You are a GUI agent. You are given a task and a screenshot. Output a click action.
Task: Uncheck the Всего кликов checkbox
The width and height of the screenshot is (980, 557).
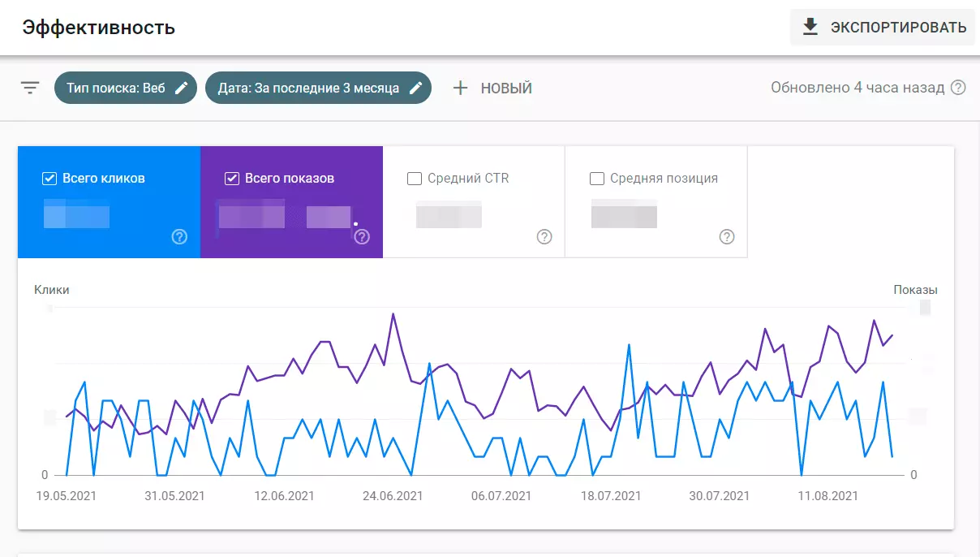click(49, 179)
